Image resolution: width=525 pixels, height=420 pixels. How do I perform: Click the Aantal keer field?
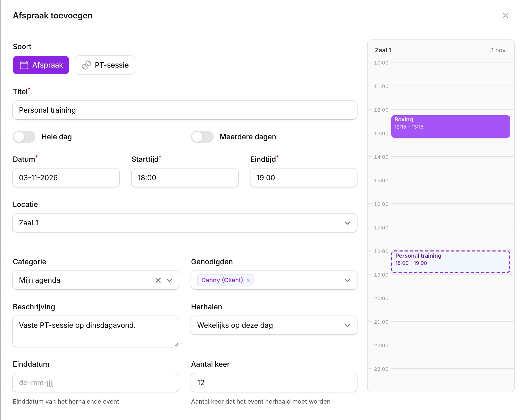click(274, 383)
